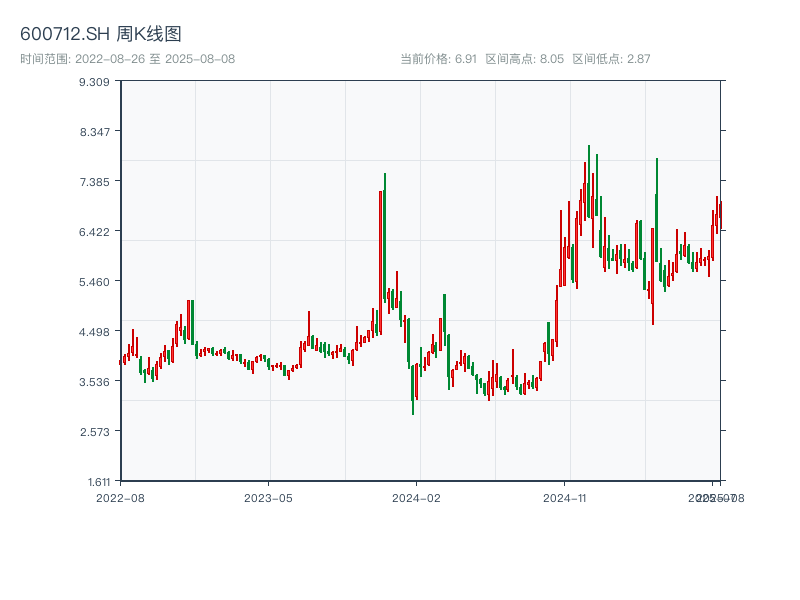Click y-axis label 8.347

coord(94,132)
